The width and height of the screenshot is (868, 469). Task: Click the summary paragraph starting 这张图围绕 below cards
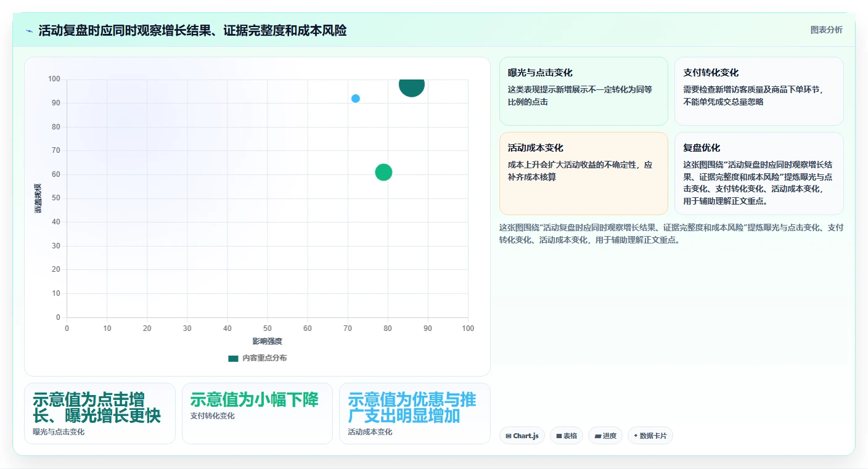click(x=671, y=234)
